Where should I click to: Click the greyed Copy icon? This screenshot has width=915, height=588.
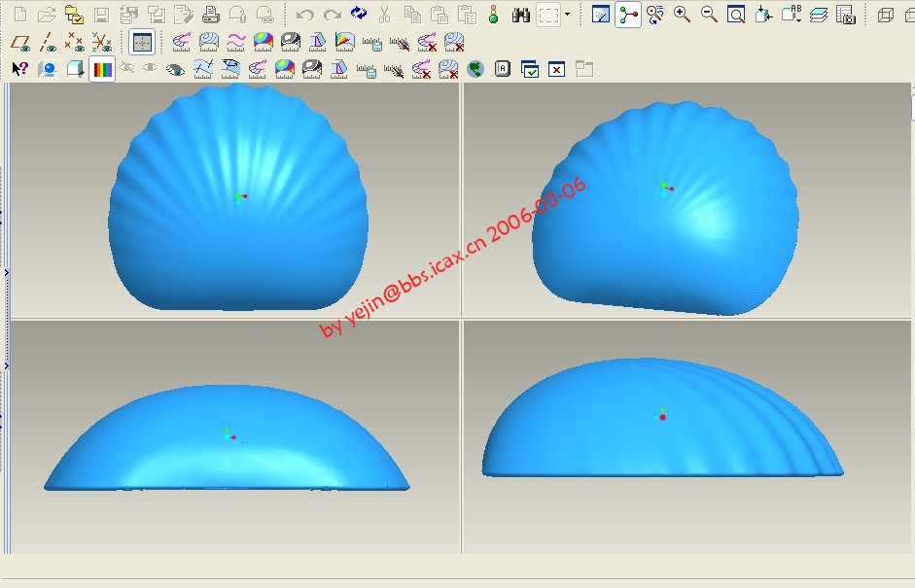coord(412,15)
